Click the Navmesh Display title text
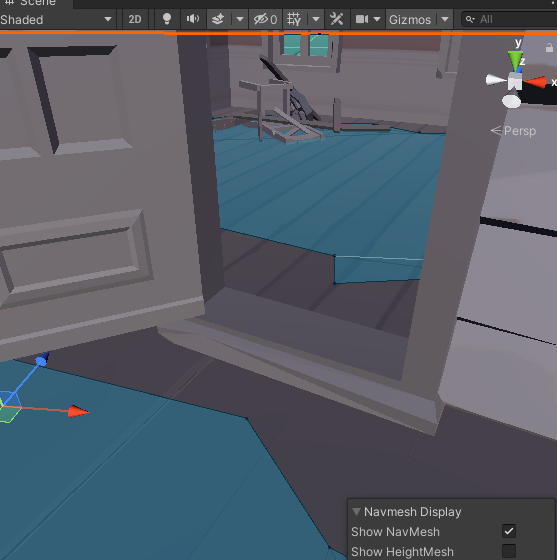 coord(412,512)
